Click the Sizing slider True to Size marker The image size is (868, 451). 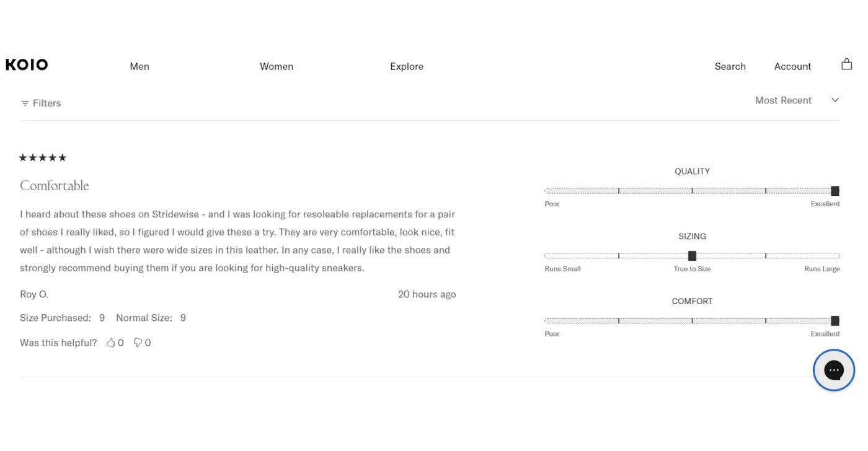[x=692, y=255]
